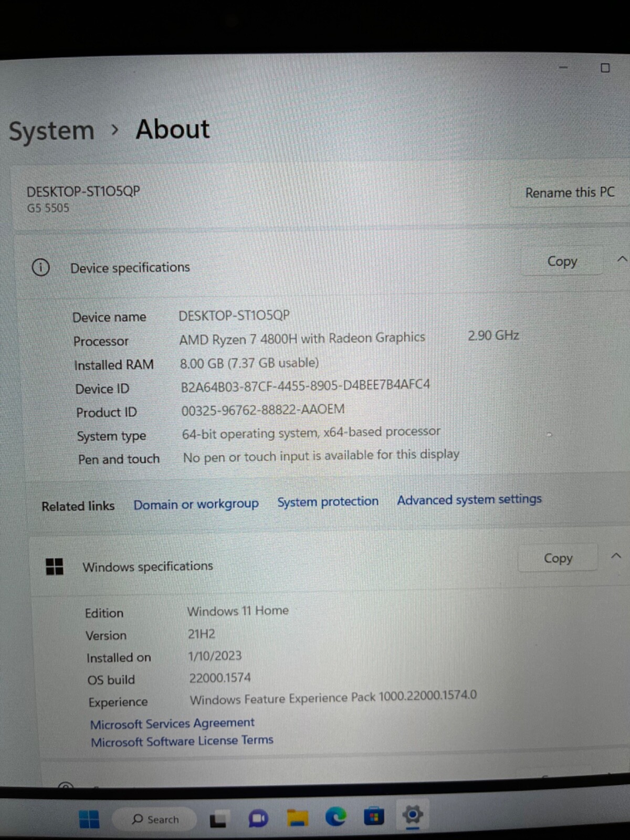Select the installed on date 1/10/2023

click(x=215, y=656)
